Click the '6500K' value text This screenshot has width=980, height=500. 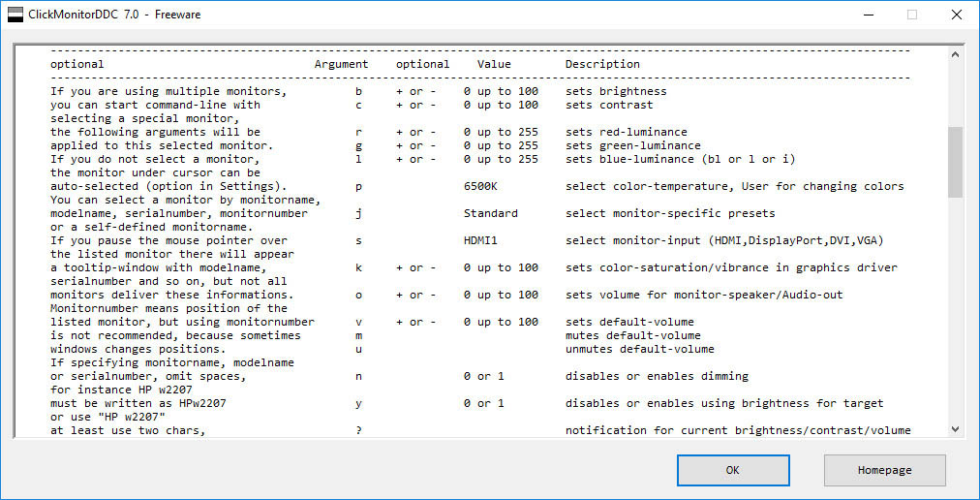click(480, 186)
